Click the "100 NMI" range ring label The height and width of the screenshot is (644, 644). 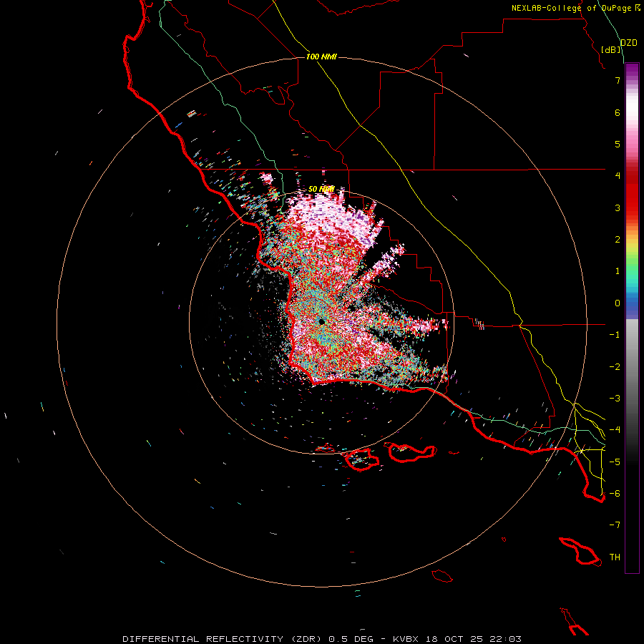coord(321,57)
